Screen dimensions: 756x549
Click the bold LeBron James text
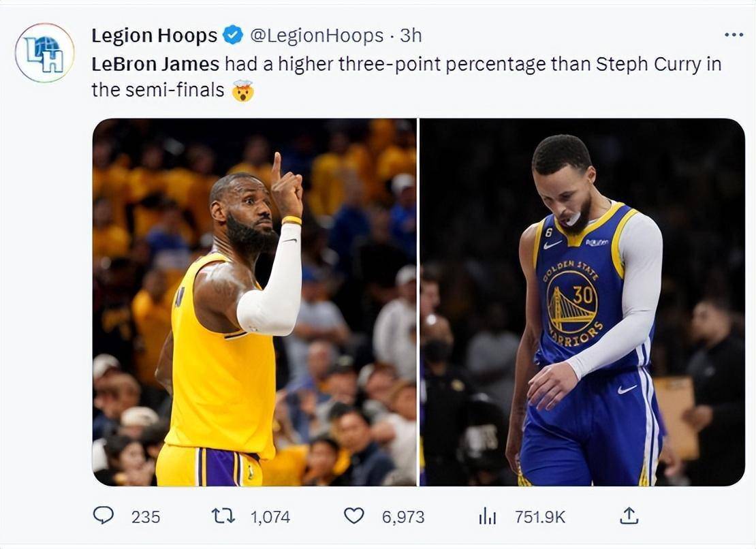tap(155, 64)
